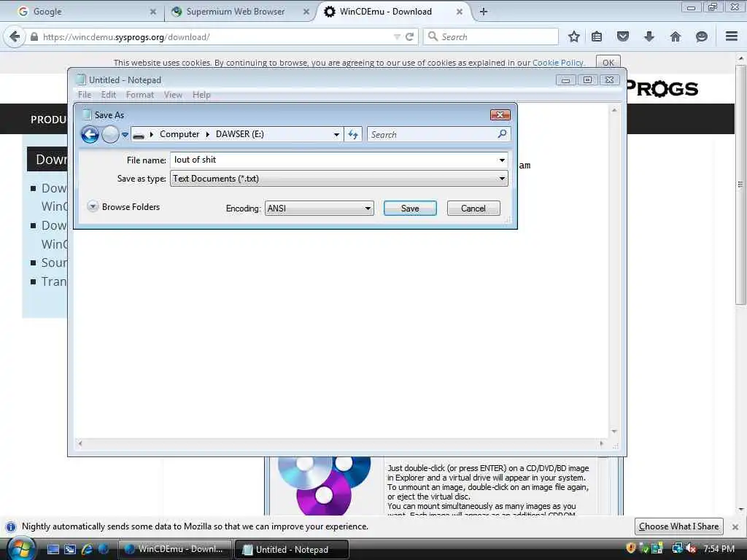Open Notepad Edit menu
The height and width of the screenshot is (560, 747).
click(109, 95)
